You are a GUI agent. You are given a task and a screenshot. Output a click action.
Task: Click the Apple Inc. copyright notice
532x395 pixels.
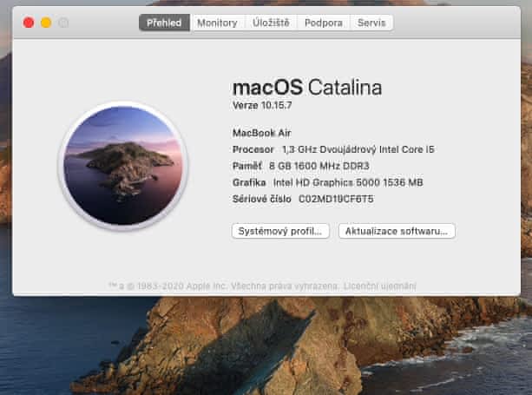[224, 286]
